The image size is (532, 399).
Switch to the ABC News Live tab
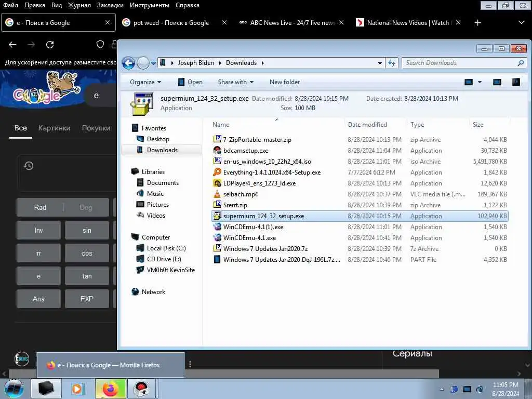[292, 23]
